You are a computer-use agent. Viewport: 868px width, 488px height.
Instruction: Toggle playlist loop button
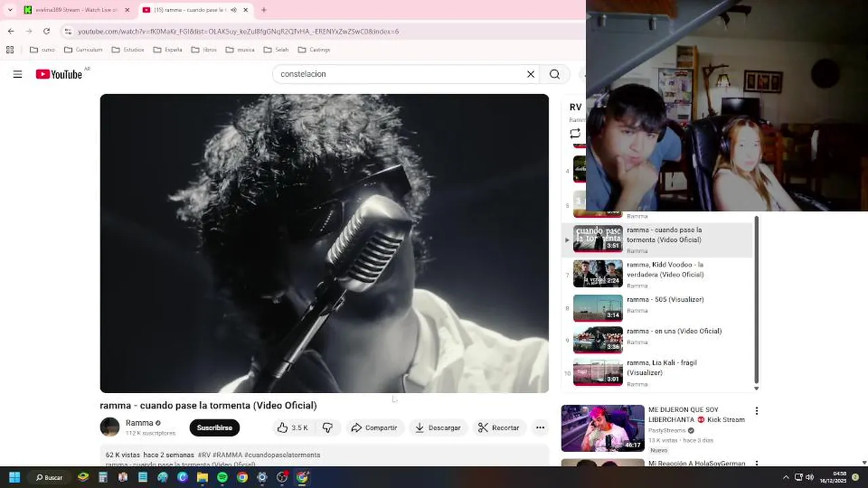pos(575,134)
